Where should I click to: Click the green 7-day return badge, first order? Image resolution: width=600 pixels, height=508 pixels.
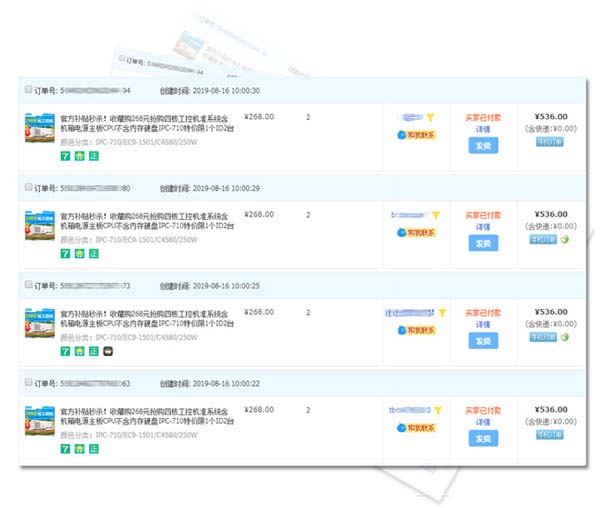point(65,156)
